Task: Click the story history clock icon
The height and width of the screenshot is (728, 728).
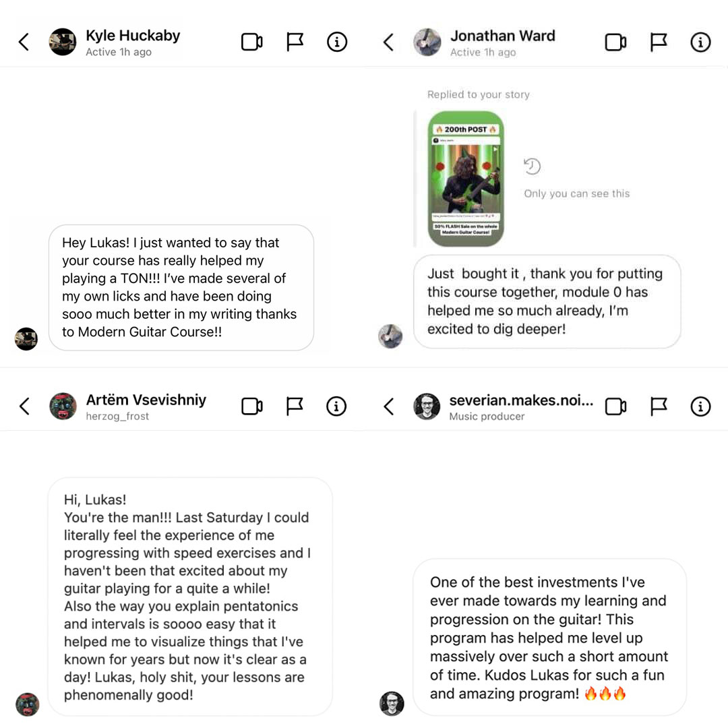Action: (533, 166)
